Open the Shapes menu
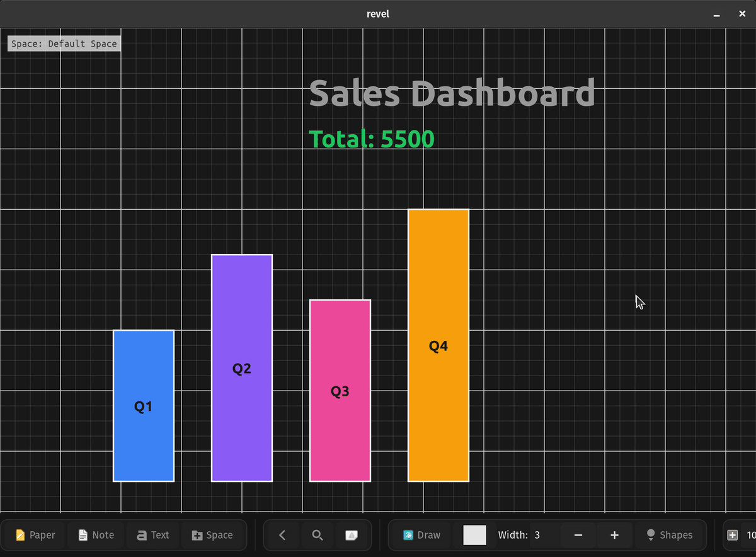The width and height of the screenshot is (756, 557). (669, 535)
